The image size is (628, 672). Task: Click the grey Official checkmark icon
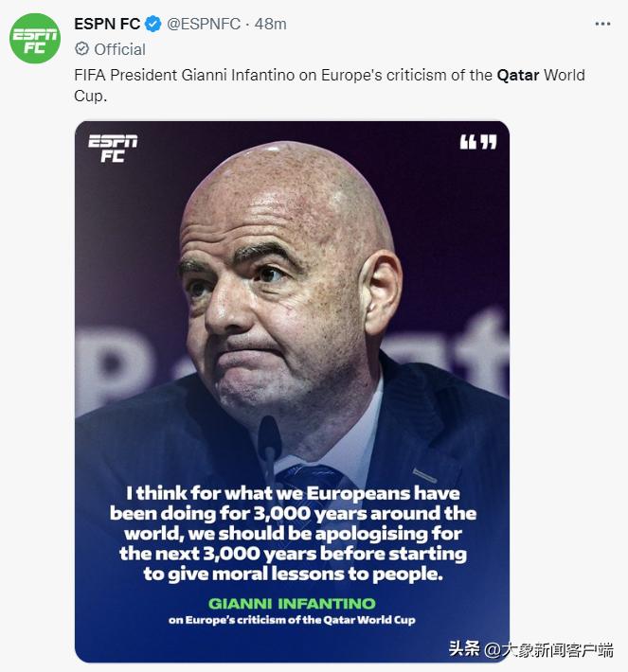tap(81, 49)
